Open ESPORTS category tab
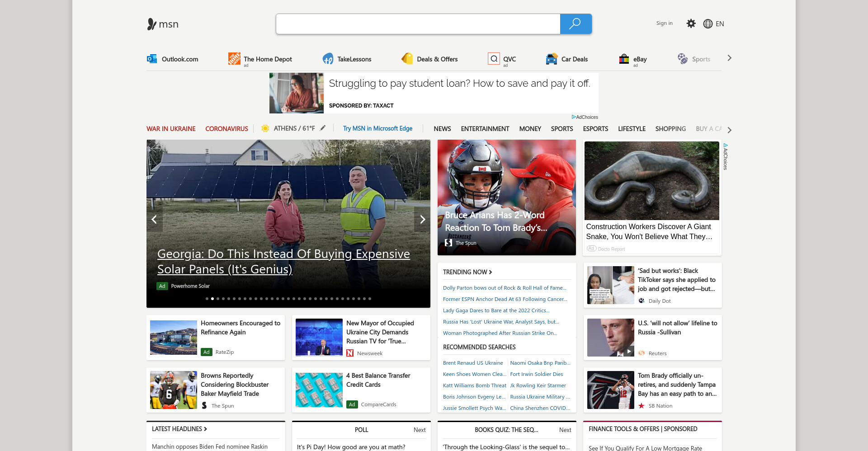 (595, 129)
